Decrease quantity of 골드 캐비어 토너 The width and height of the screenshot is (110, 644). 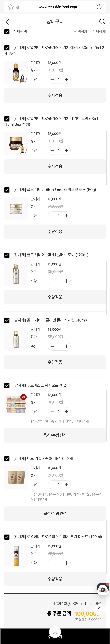point(52,281)
